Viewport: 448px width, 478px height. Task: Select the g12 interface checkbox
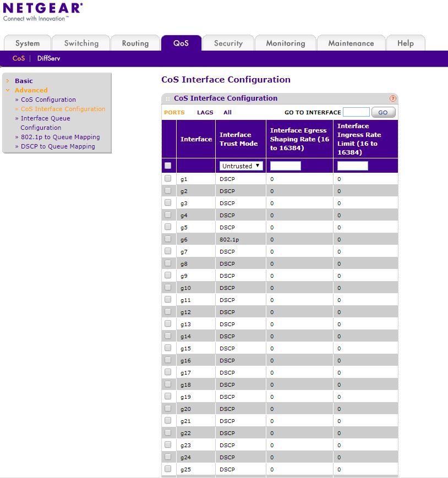168,311
